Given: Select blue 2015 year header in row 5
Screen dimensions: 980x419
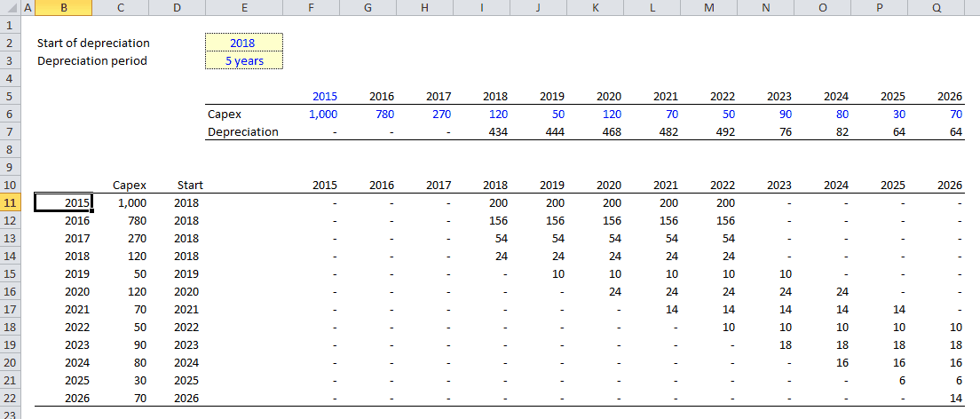Looking at the screenshot, I should tap(325, 96).
